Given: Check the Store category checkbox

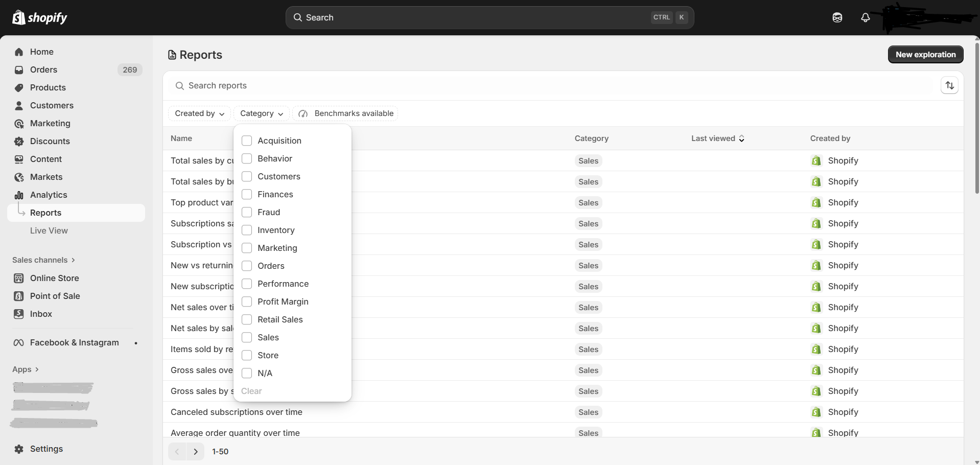Looking at the screenshot, I should (247, 355).
